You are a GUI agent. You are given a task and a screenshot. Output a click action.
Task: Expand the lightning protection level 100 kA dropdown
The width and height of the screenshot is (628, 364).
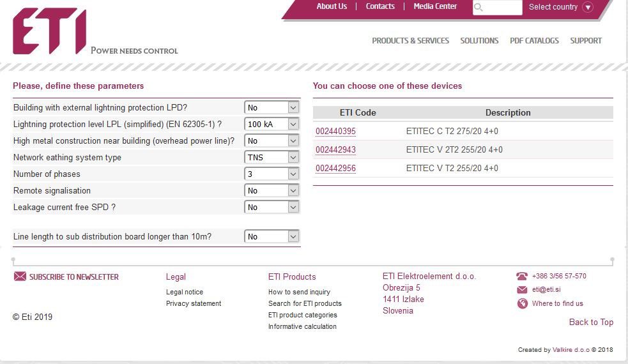pos(272,125)
